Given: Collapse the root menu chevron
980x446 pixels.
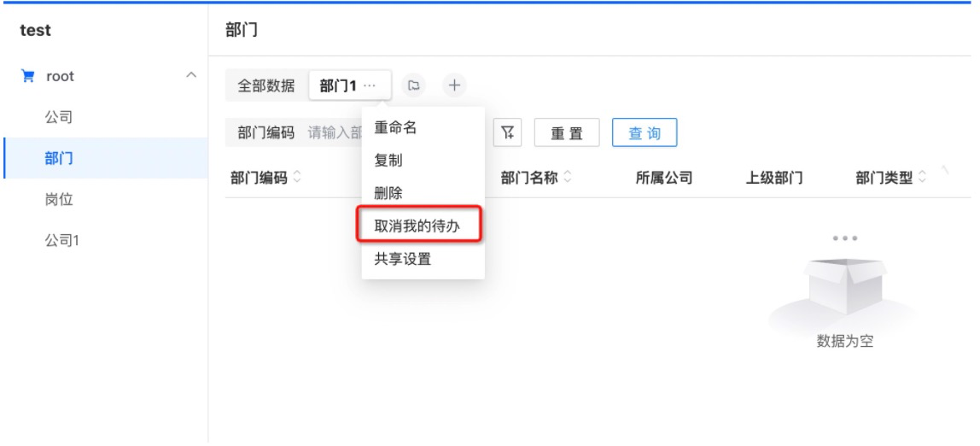Looking at the screenshot, I should (191, 76).
